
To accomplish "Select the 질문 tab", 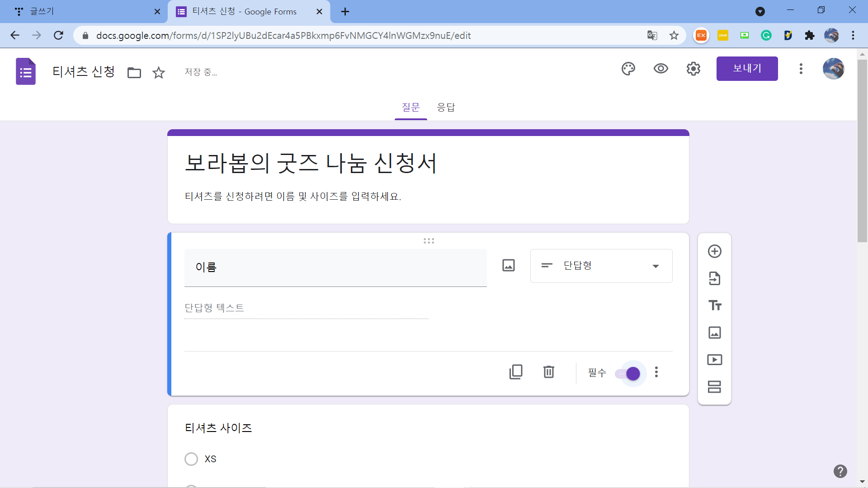I will [x=410, y=108].
